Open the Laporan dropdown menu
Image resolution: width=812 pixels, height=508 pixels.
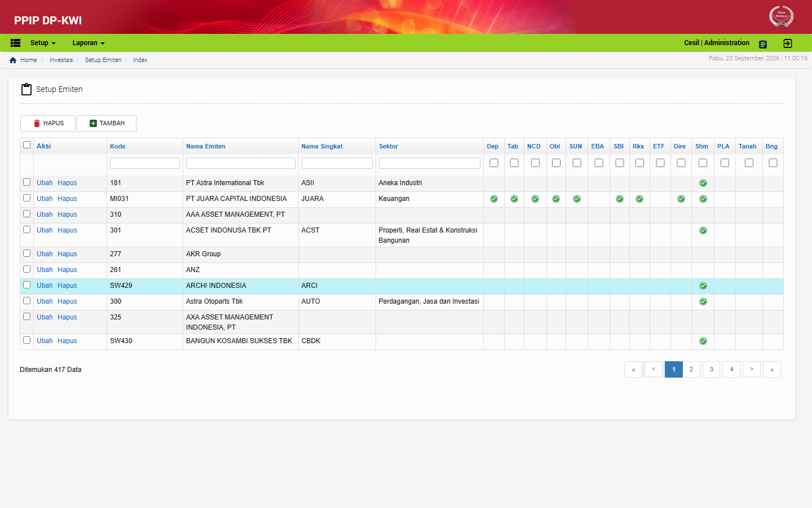pyautogui.click(x=89, y=43)
